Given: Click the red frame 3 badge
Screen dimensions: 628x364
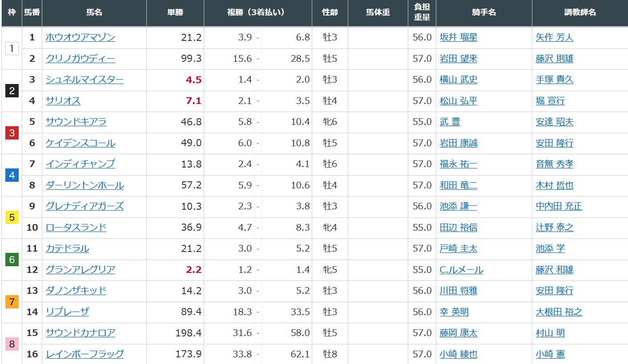Looking at the screenshot, I should [x=12, y=133].
